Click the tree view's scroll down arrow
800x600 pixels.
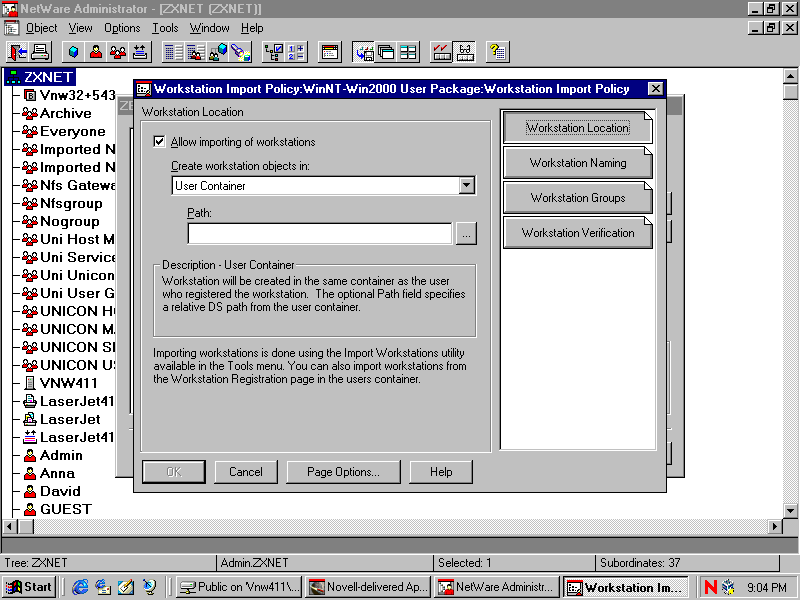790,510
